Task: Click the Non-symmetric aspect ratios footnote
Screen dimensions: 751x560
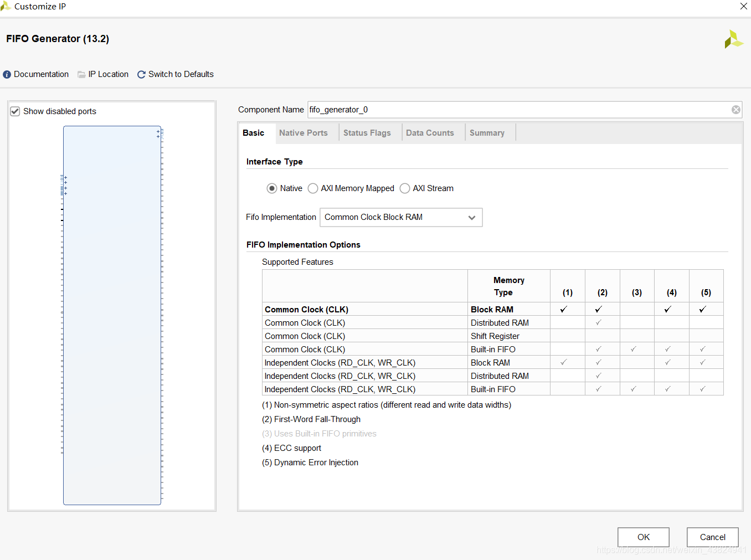Action: pos(387,405)
